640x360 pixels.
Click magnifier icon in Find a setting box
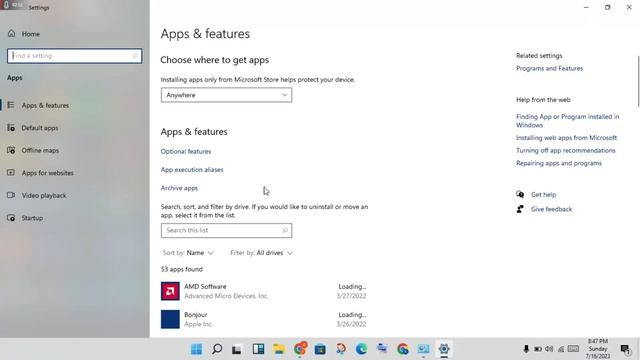point(135,56)
